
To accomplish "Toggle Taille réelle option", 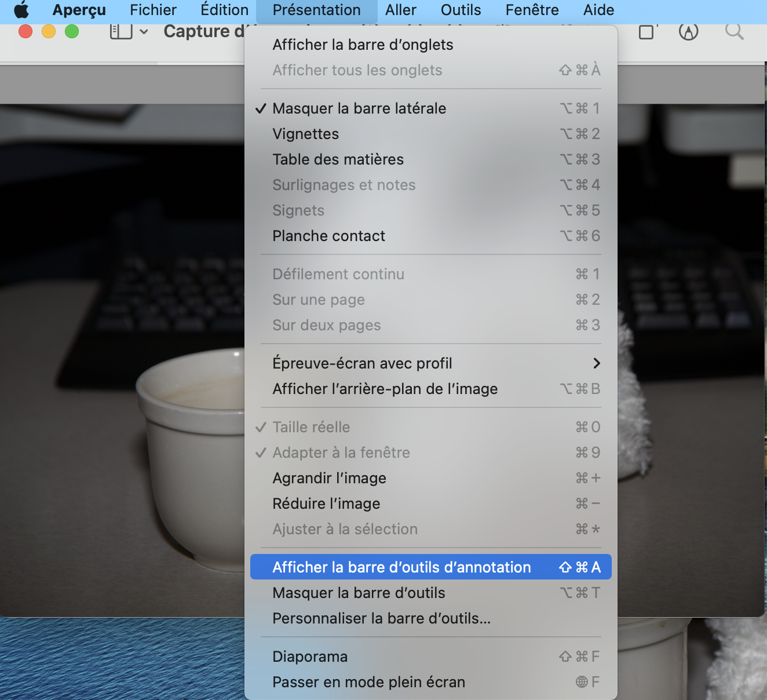I will (x=431, y=427).
